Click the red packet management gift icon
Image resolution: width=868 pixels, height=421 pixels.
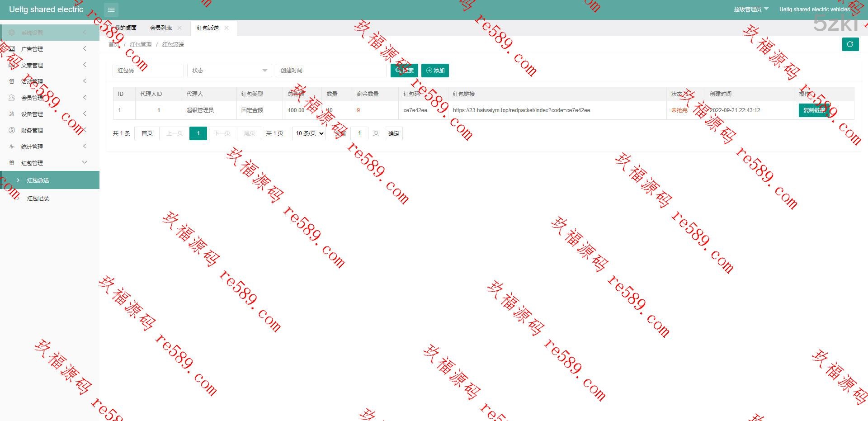tap(12, 163)
